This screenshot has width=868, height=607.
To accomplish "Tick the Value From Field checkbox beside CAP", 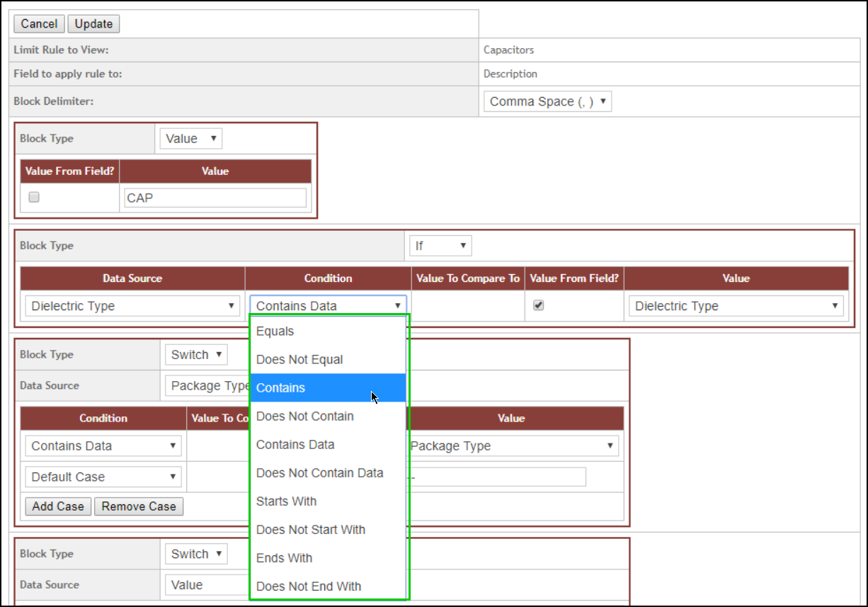I will pyautogui.click(x=34, y=198).
